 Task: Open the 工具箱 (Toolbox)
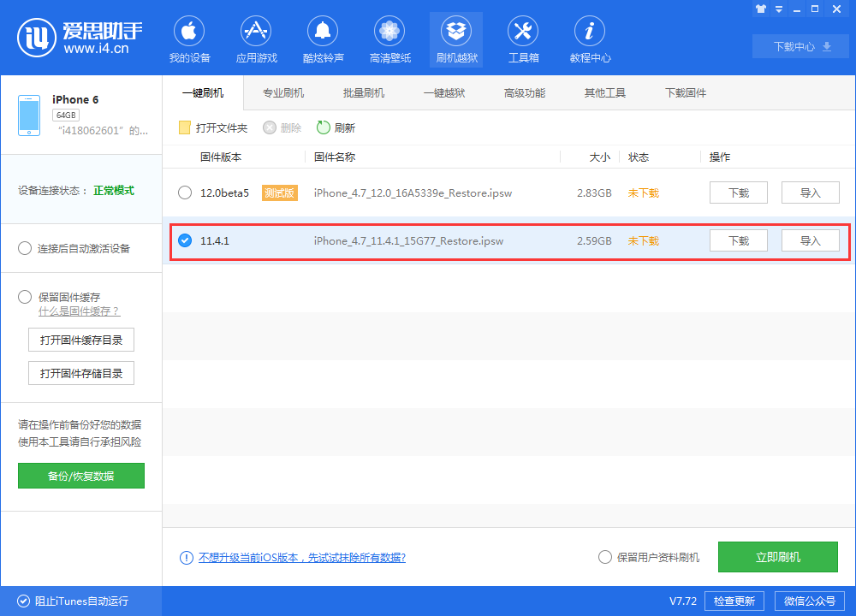tap(523, 38)
